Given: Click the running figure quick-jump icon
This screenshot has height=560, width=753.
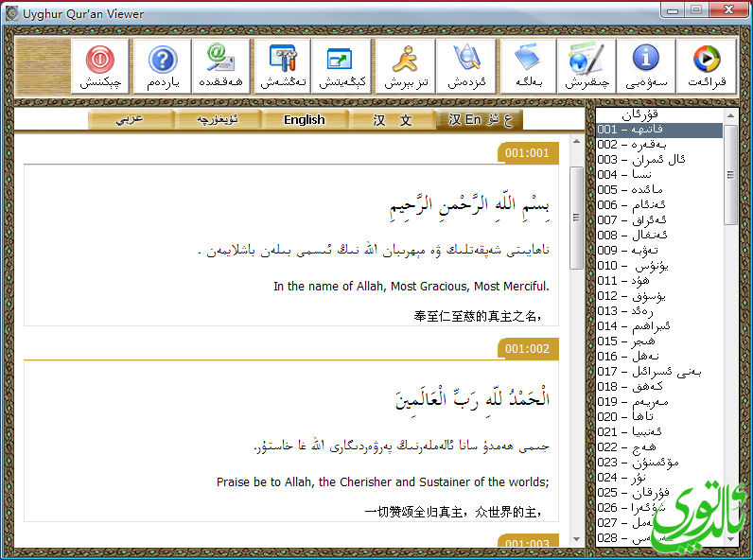Looking at the screenshot, I should point(406,66).
